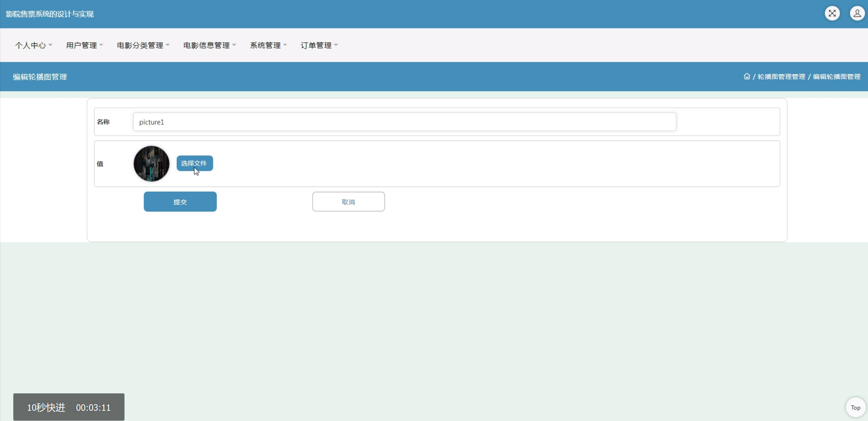868x421 pixels.
Task: Click the fullscreen toggle icon
Action: click(832, 14)
